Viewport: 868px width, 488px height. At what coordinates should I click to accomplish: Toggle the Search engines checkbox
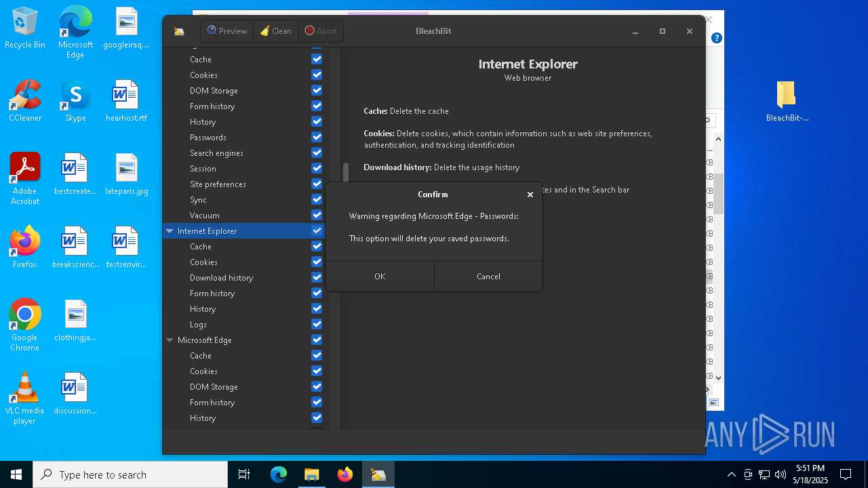click(x=317, y=153)
